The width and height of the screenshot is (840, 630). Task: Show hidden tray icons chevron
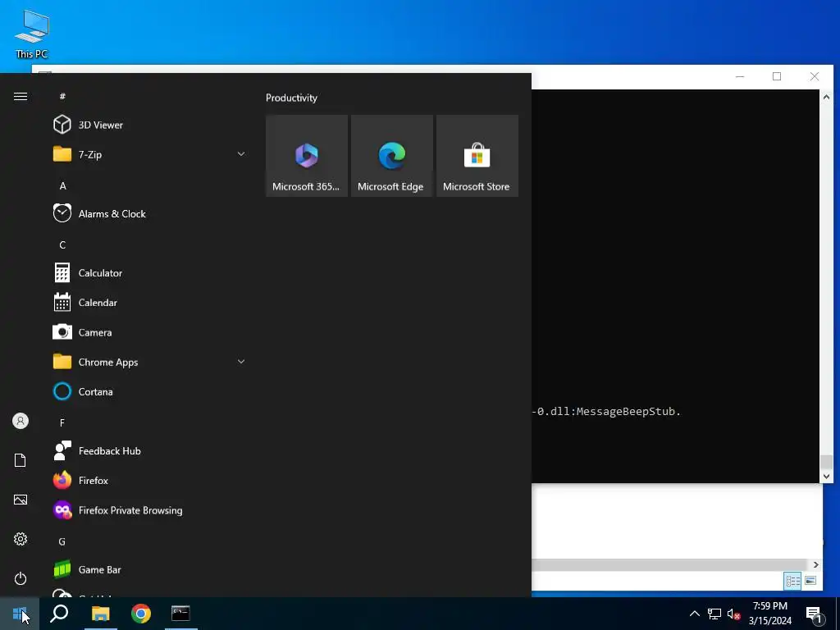[x=694, y=614]
